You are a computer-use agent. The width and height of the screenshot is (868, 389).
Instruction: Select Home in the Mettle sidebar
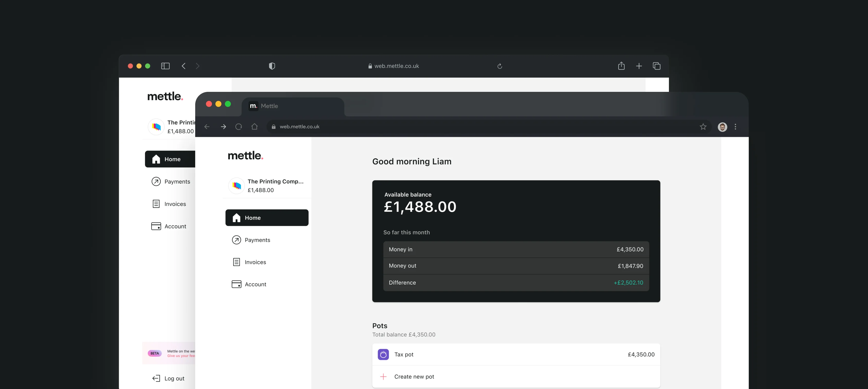coord(266,218)
